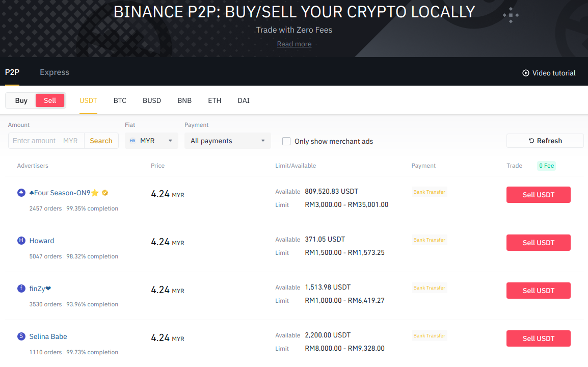Click the 809,520.83 USDT available amount

[x=332, y=191]
